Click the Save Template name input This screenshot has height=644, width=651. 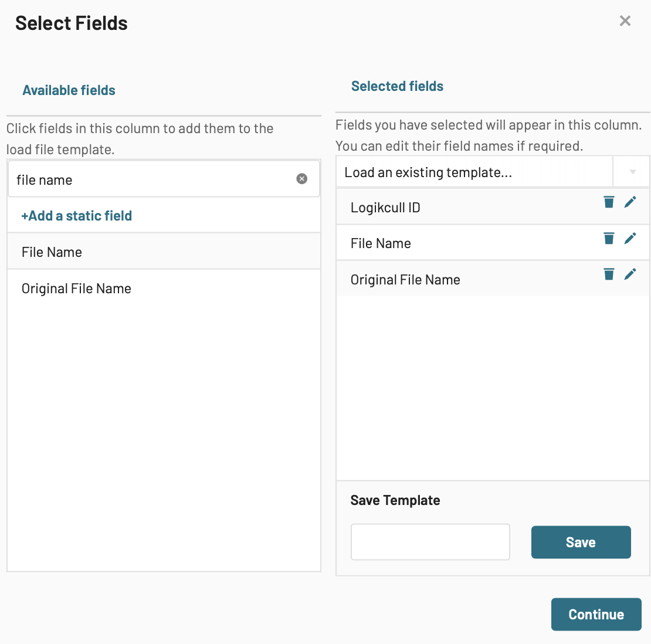(x=430, y=542)
